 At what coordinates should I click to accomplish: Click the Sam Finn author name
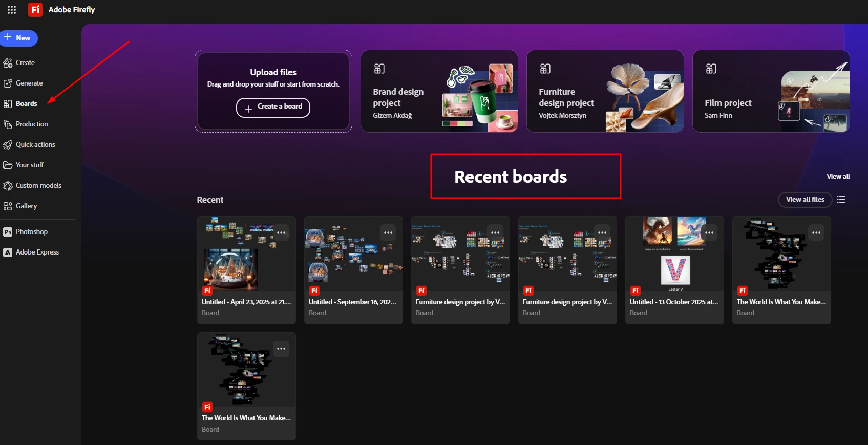point(718,116)
